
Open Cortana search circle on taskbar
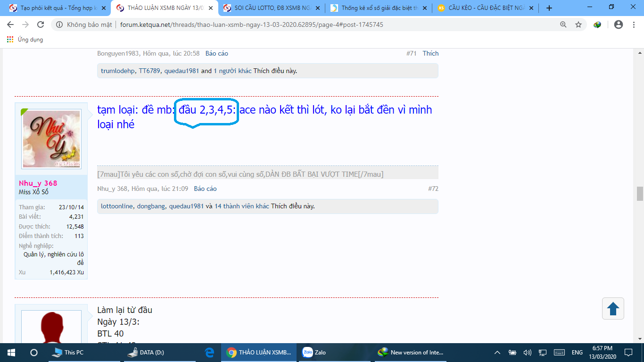coord(33,352)
